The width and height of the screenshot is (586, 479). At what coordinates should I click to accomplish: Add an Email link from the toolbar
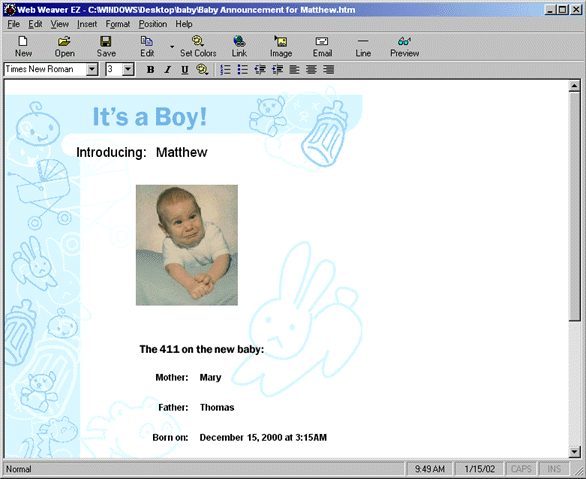point(322,46)
